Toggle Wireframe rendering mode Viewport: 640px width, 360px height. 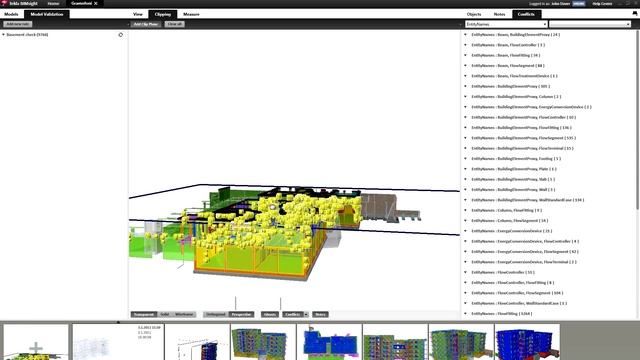[184, 314]
